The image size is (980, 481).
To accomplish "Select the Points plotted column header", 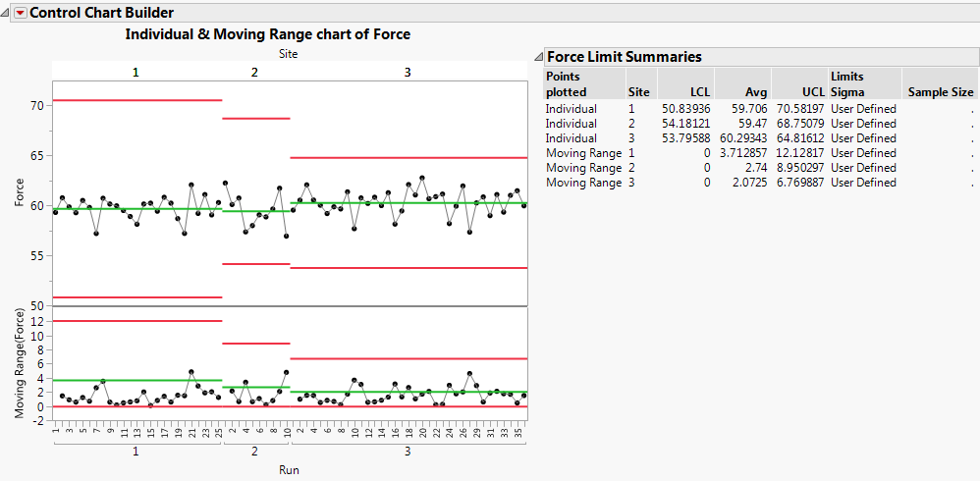I will 563,83.
